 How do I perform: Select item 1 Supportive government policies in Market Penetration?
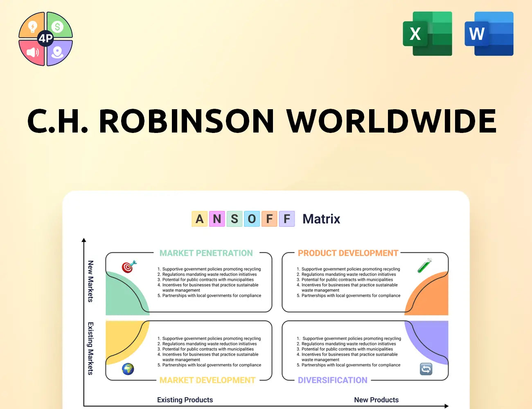coord(209,269)
